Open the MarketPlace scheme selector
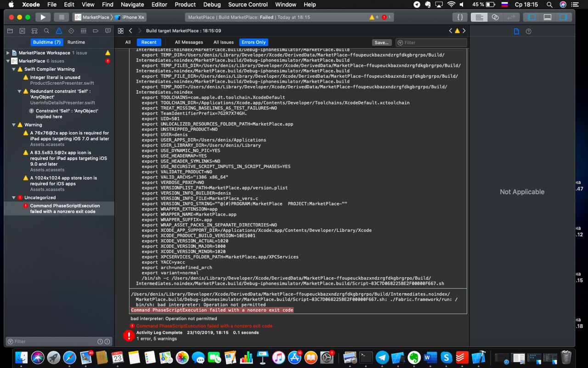This screenshot has height=368, width=588. pos(92,17)
